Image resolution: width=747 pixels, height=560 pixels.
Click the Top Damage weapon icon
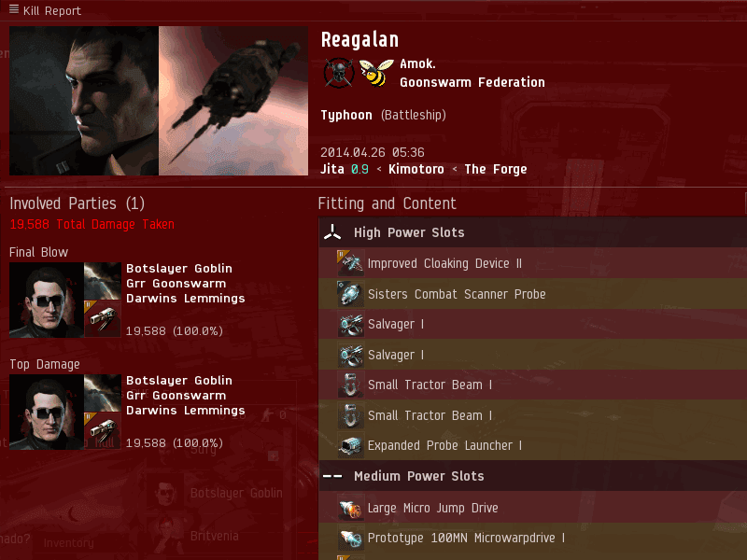point(103,431)
